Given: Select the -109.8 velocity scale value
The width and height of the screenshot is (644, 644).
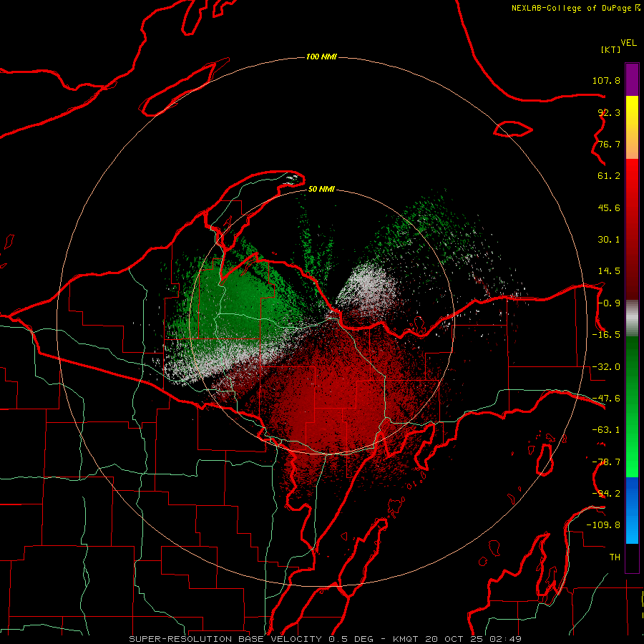Looking at the screenshot, I should (x=603, y=525).
